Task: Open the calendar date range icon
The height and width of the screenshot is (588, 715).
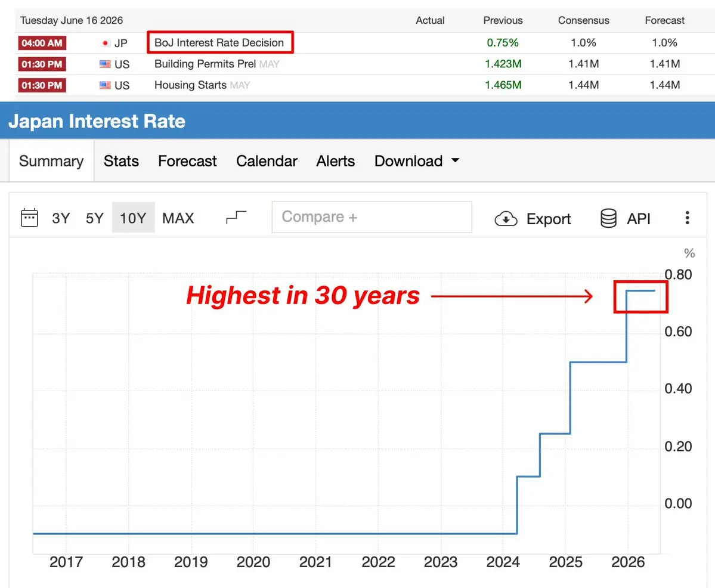Action: click(30, 218)
